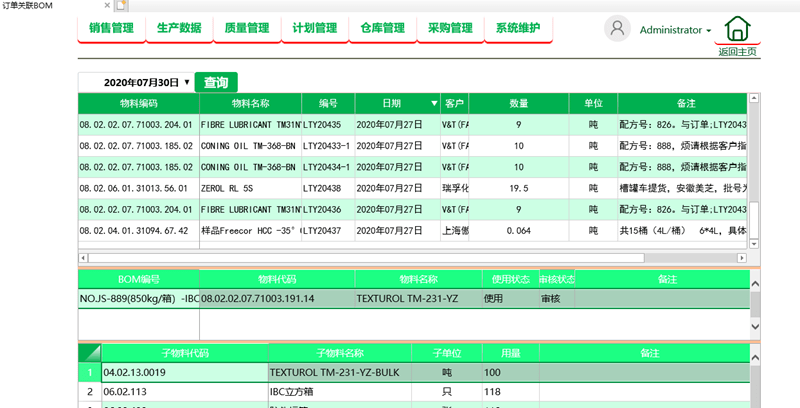Screen dimensions: 800x408
Task: Select order row LTY20433-1
Action: [x=413, y=146]
